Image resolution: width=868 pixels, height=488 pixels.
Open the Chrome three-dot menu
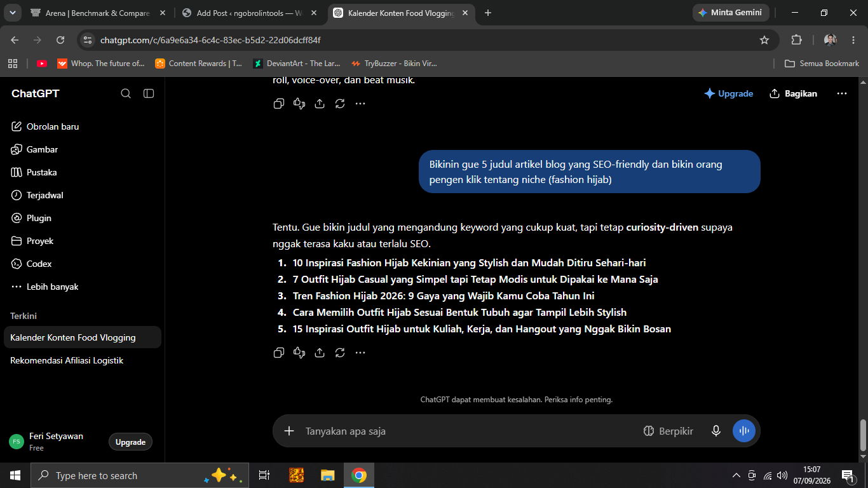(x=853, y=40)
